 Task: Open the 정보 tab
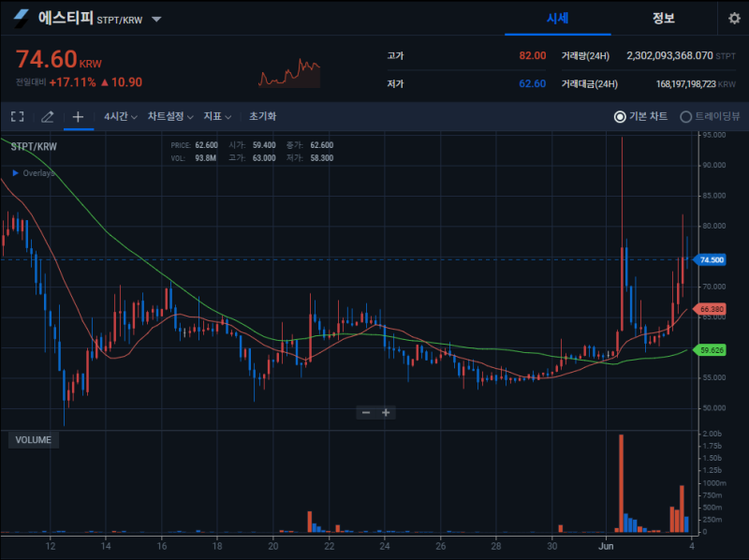coord(664,18)
